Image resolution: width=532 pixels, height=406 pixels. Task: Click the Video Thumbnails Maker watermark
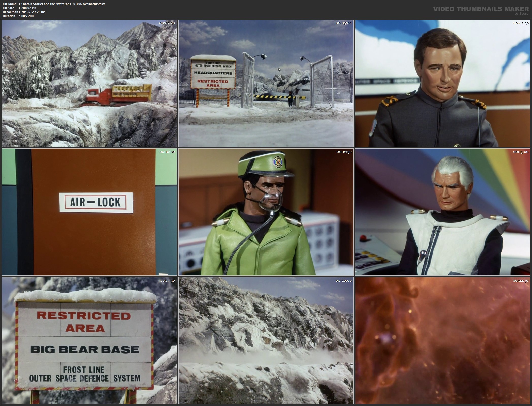coord(481,9)
